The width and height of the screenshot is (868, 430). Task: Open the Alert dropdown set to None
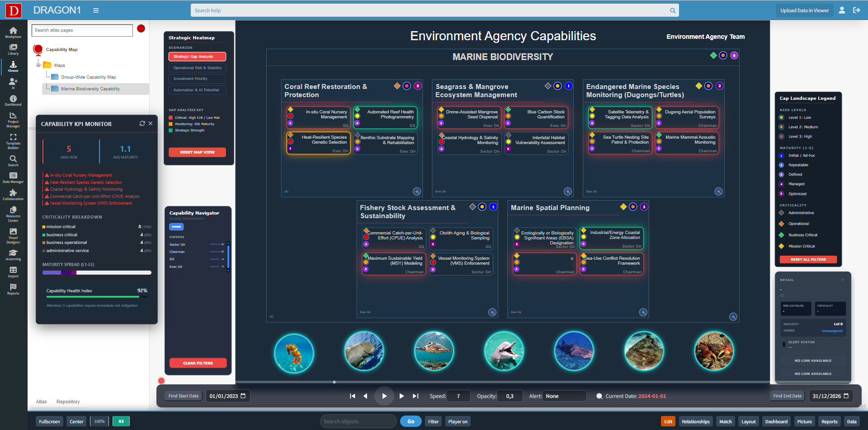pyautogui.click(x=564, y=396)
